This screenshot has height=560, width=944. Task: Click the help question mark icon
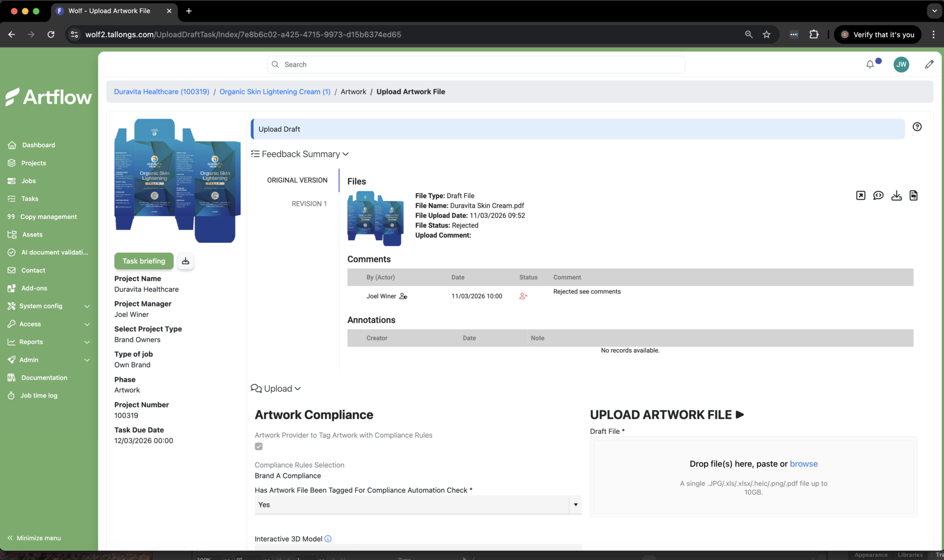click(917, 127)
